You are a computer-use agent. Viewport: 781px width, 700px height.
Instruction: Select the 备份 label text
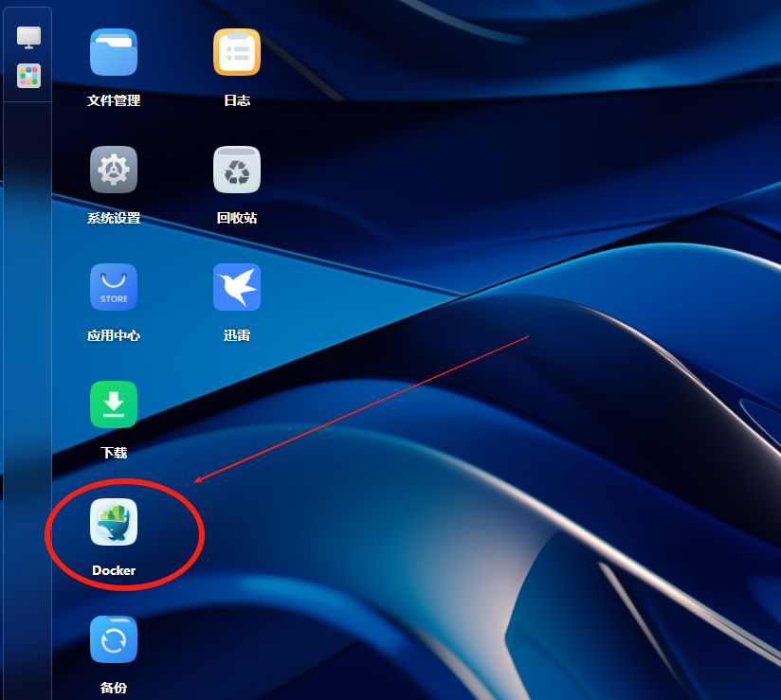[114, 688]
